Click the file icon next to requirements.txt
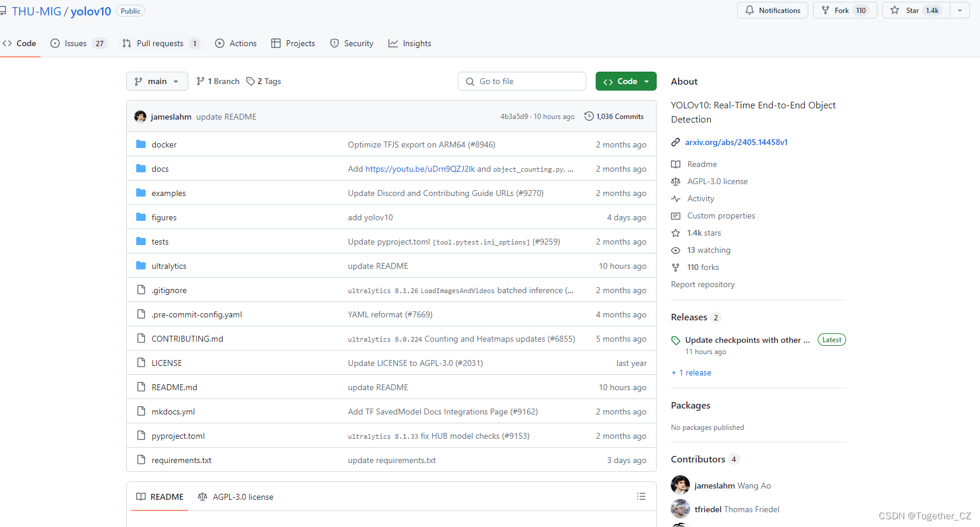980x527 pixels. (x=141, y=460)
